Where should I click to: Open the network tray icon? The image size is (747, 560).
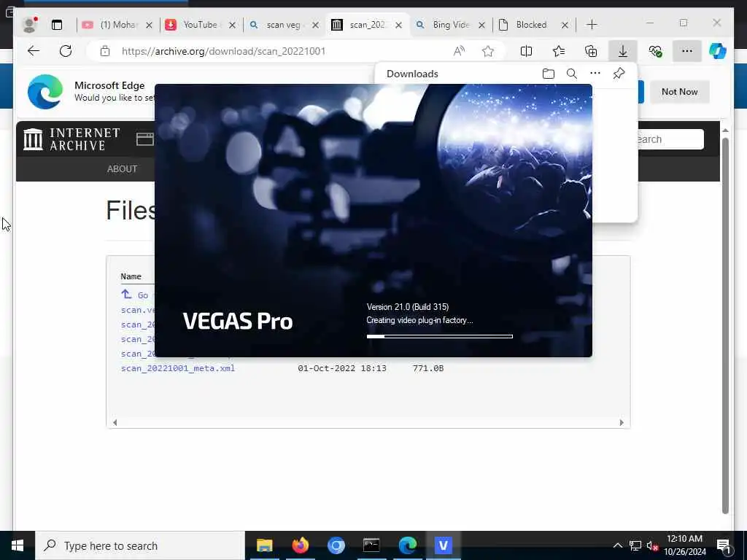coord(635,545)
